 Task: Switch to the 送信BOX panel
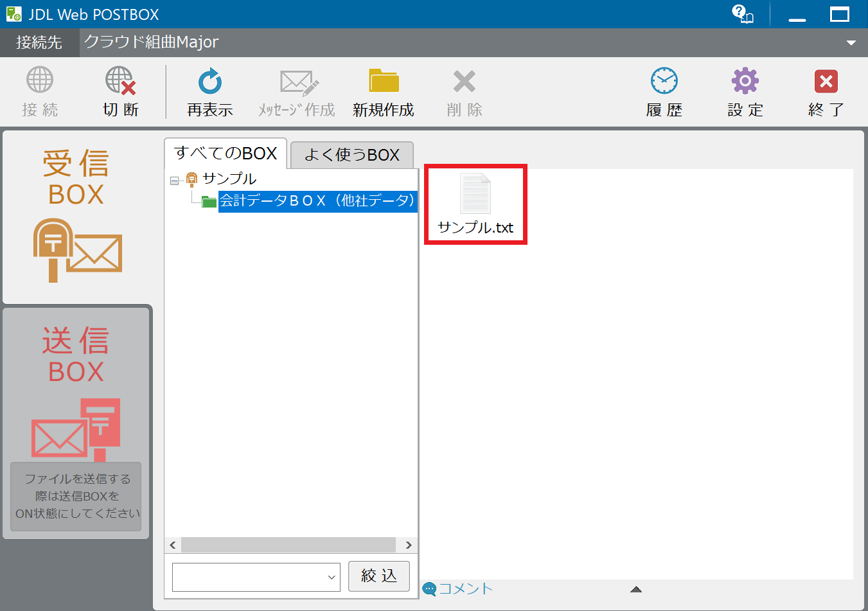coord(76,423)
